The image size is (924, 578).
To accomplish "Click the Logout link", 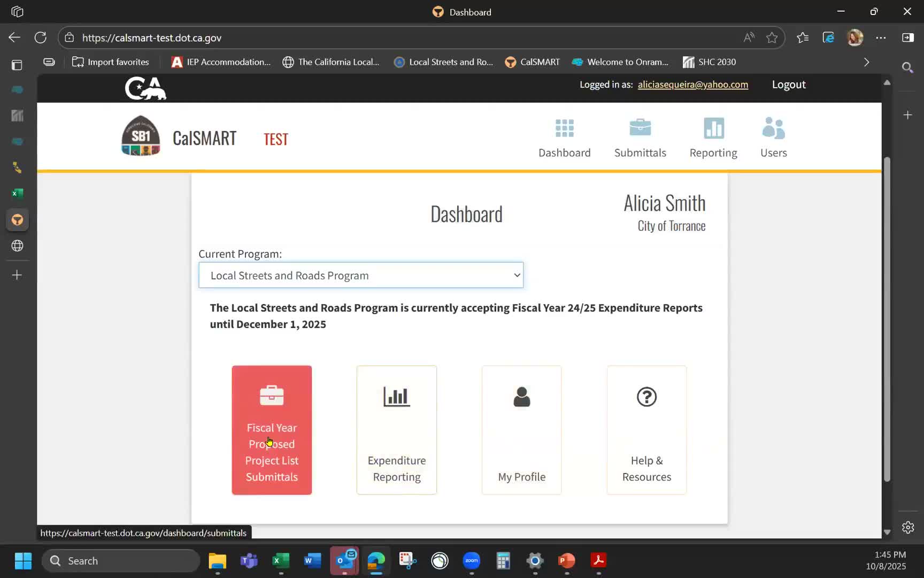I will [x=788, y=85].
